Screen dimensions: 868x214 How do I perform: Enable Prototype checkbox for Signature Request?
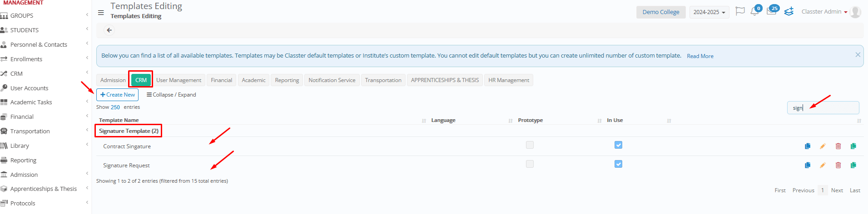pos(530,164)
